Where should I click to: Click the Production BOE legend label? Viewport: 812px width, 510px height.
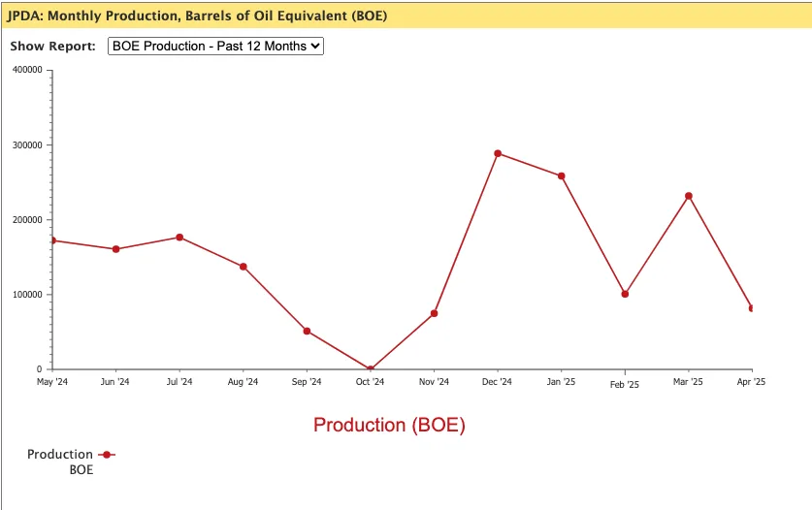60,462
